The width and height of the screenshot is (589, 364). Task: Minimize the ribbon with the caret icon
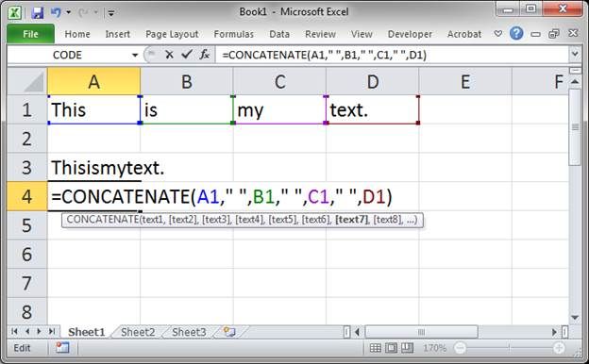click(498, 34)
